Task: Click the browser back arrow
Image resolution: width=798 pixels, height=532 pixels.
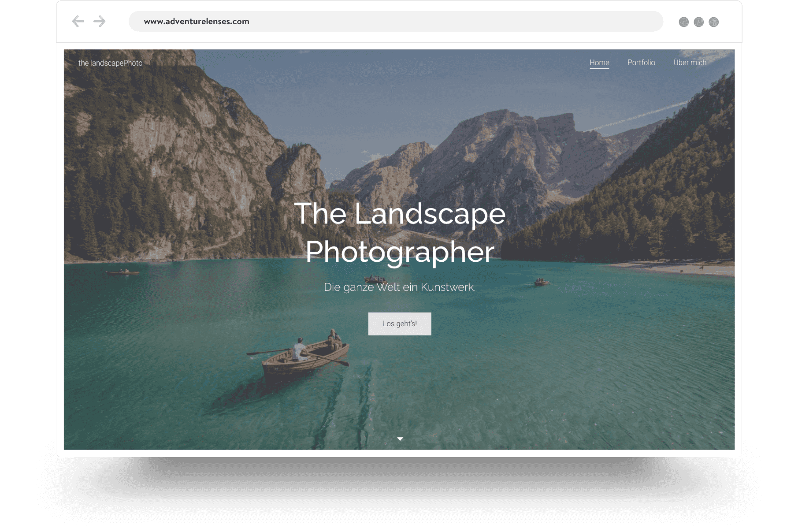Action: tap(78, 22)
